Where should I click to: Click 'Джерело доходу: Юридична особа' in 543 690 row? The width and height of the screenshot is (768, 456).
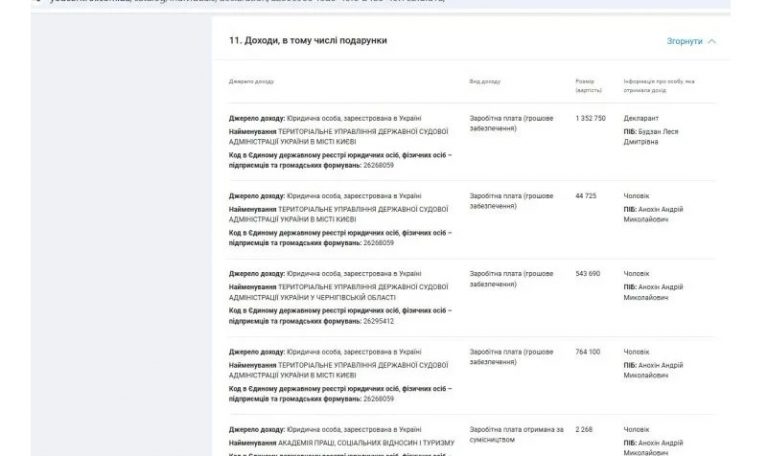(x=325, y=274)
